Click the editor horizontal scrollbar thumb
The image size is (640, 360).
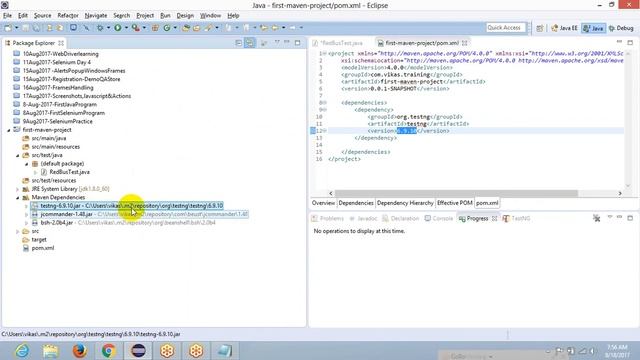456,193
